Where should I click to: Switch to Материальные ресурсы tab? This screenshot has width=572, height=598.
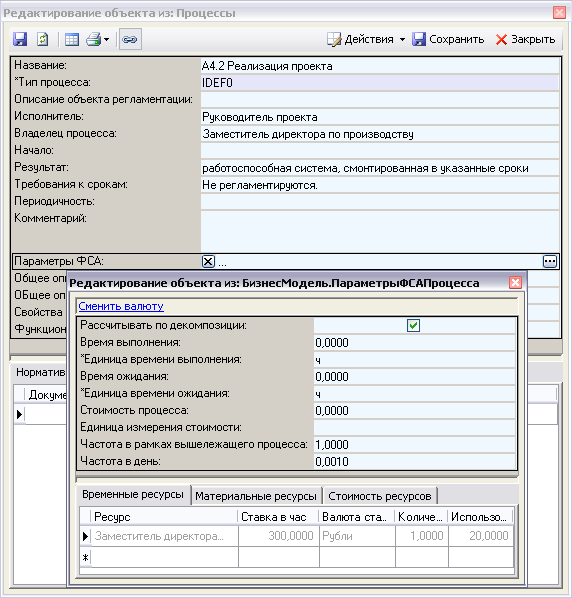point(256,496)
